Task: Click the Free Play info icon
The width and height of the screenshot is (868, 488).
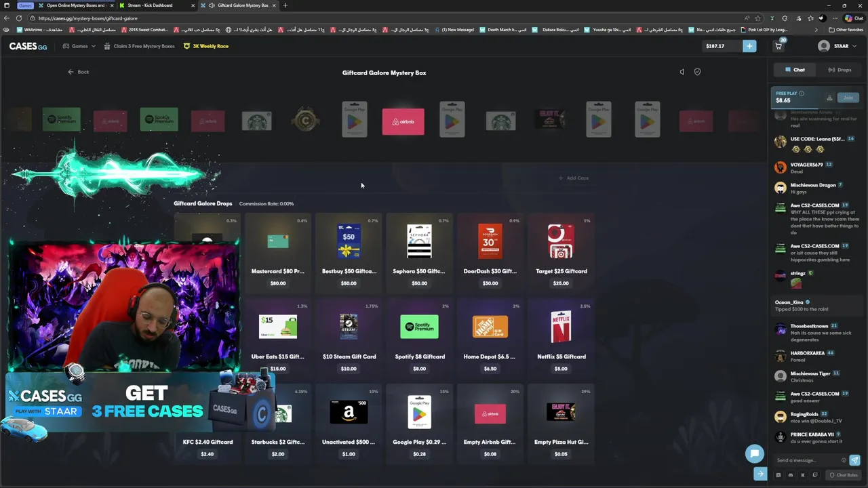Action: click(x=802, y=94)
